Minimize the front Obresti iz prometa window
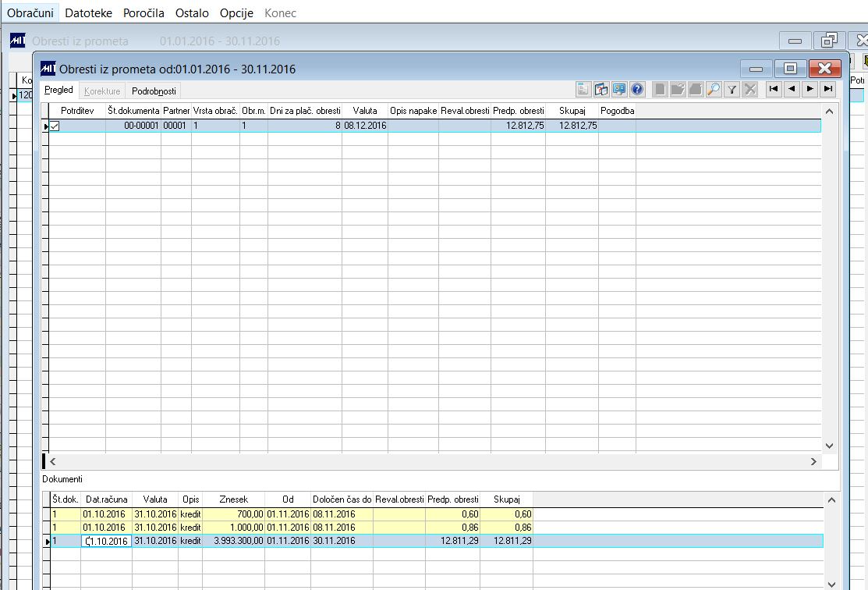This screenshot has width=868, height=590. [756, 68]
